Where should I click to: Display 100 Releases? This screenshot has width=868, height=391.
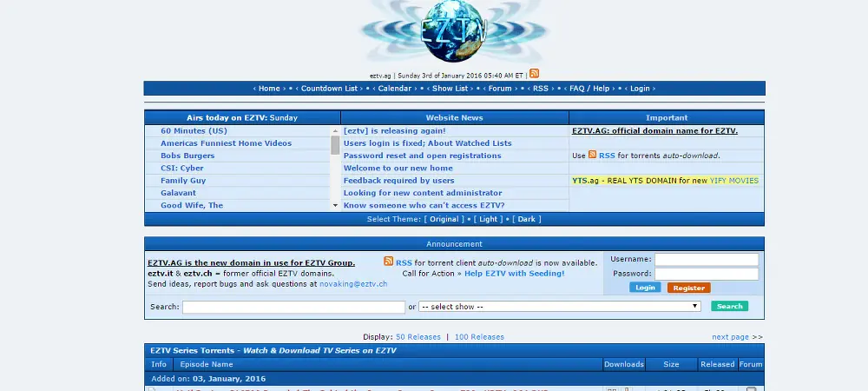(x=479, y=337)
